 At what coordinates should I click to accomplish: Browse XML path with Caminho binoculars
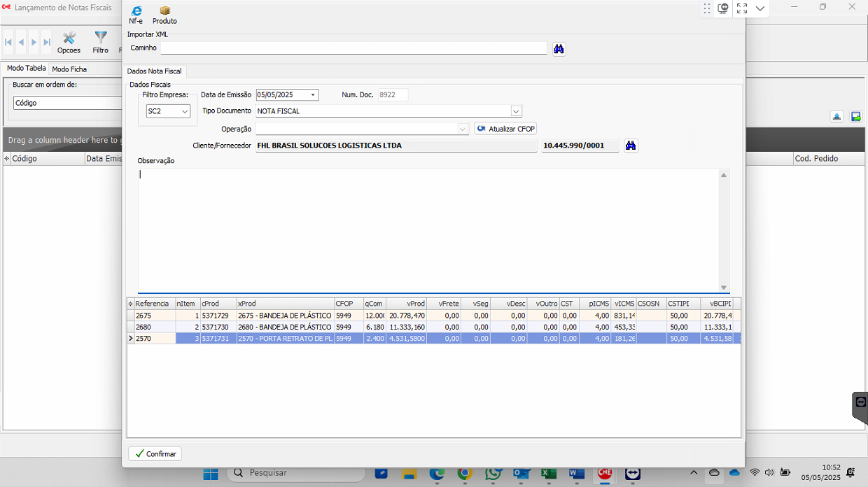559,49
